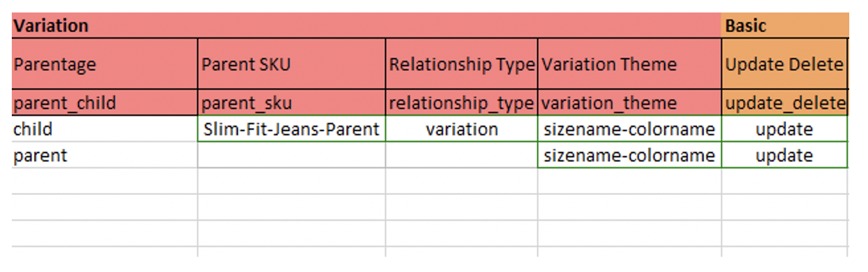
Task: Click the Parentage column header cell
Action: 104,64
